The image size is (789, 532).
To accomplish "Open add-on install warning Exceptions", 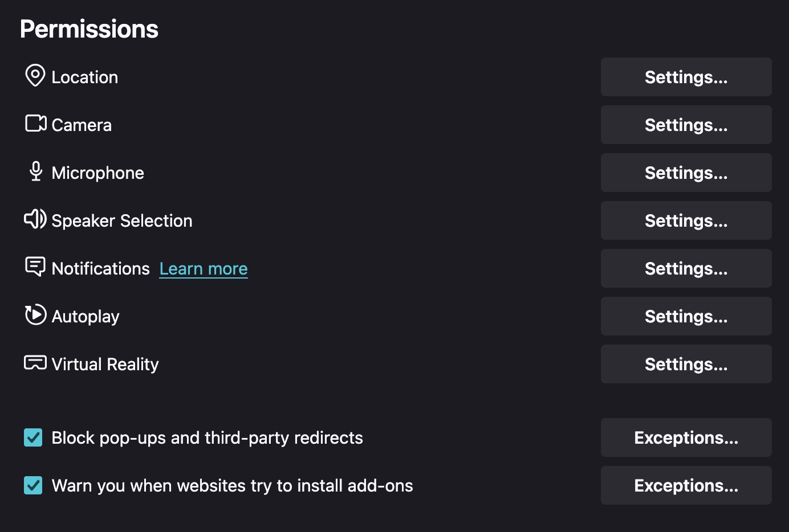I will 686,485.
